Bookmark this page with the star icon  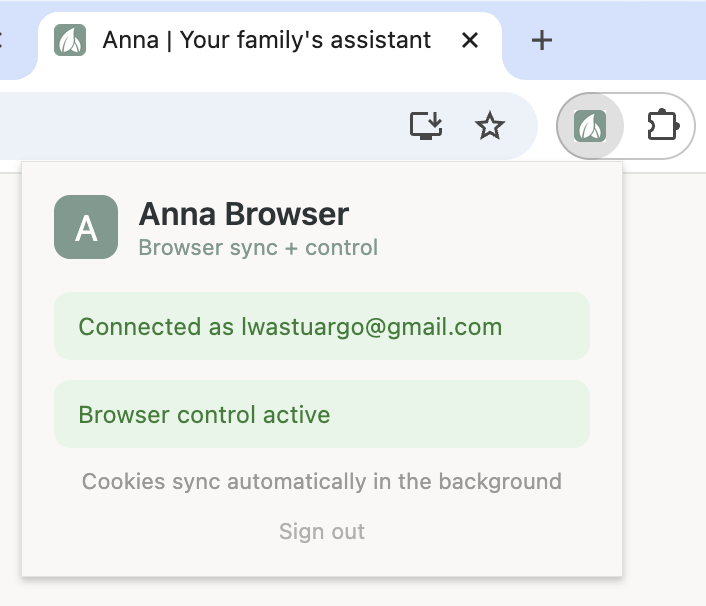pyautogui.click(x=489, y=126)
